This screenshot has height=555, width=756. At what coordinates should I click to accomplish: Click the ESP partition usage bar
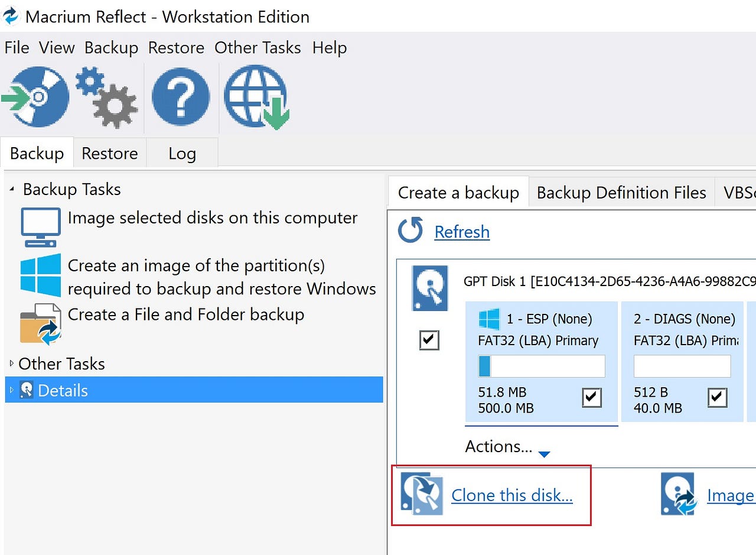pyautogui.click(x=542, y=366)
